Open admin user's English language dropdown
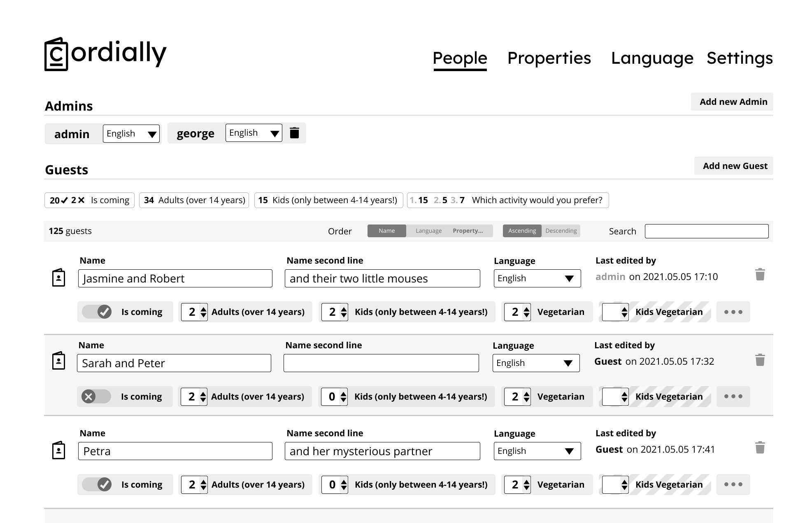This screenshot has height=523, width=812. (131, 134)
